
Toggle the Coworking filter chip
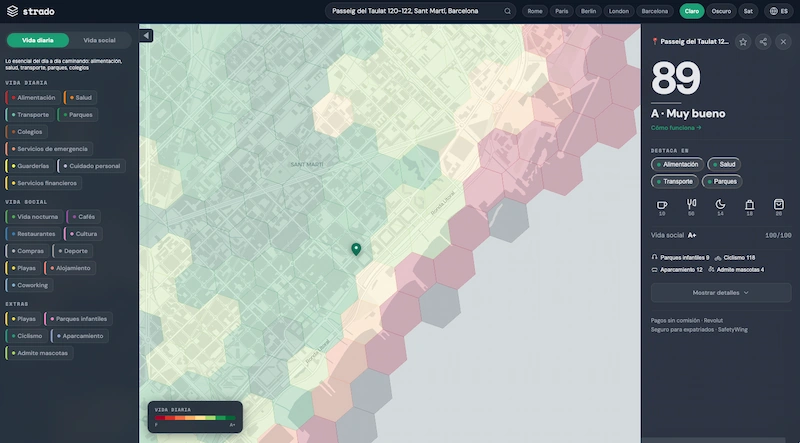coord(29,285)
